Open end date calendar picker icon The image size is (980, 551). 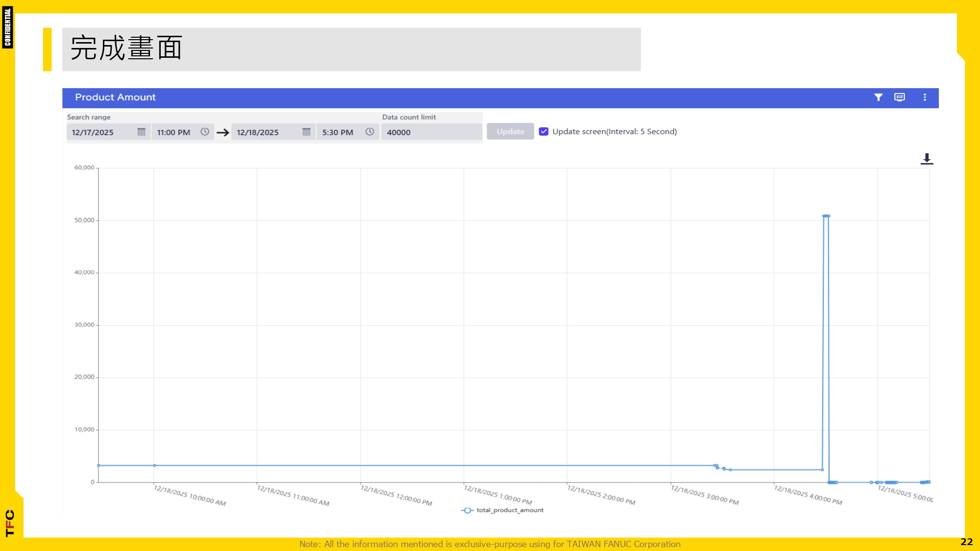pos(306,132)
